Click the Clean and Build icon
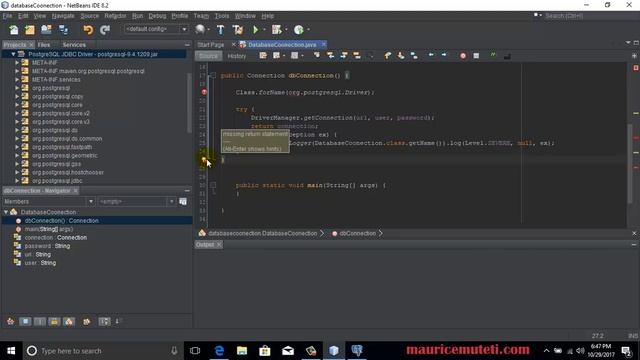Image resolution: width=640 pixels, height=360 pixels. point(238,30)
